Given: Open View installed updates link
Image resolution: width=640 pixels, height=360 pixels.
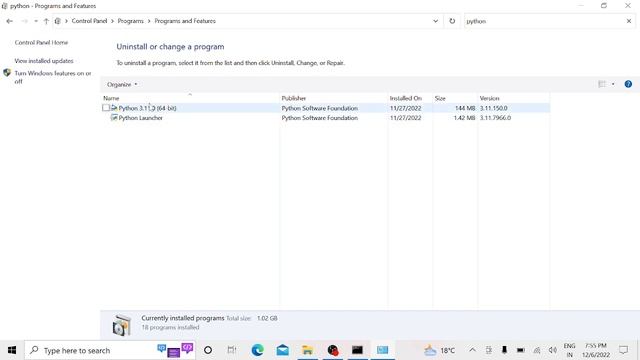Looking at the screenshot, I should click(44, 61).
